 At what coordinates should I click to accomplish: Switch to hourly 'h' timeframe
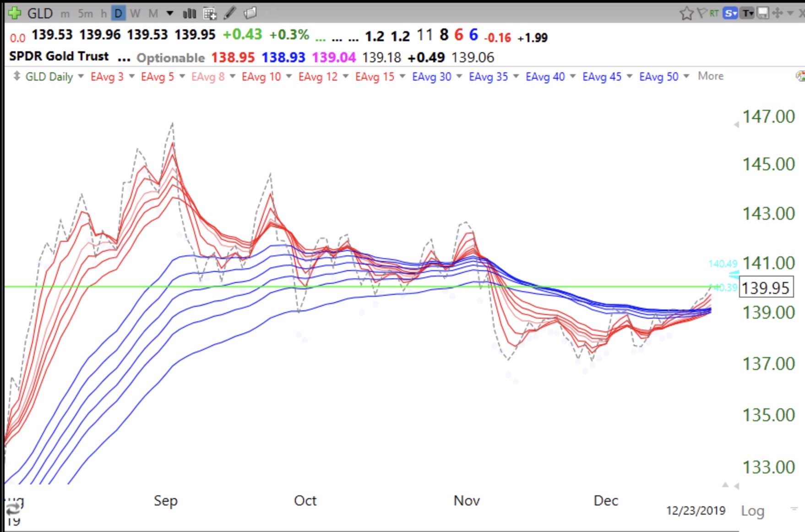103,14
